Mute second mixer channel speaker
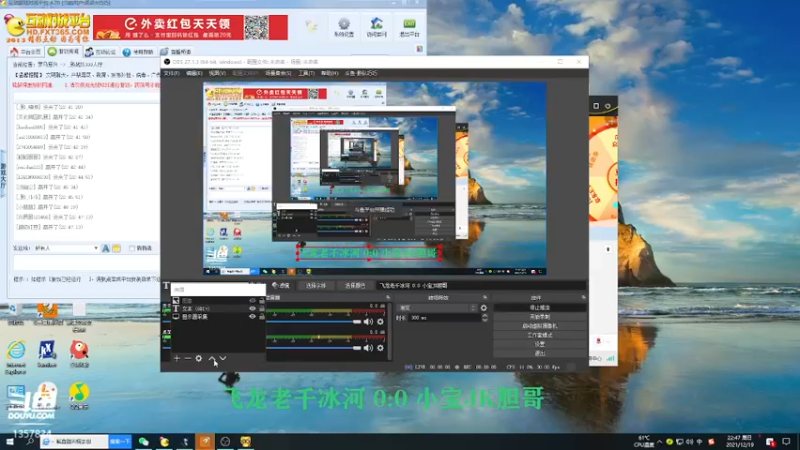 (368, 348)
